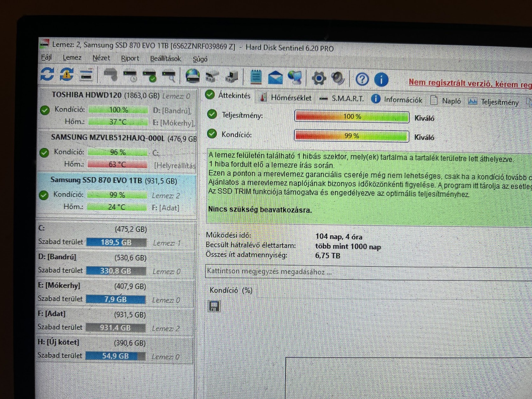This screenshot has height=399, width=532.
Task: Click the floppy disk save icon under Kondíció (%)
Action: tap(214, 306)
